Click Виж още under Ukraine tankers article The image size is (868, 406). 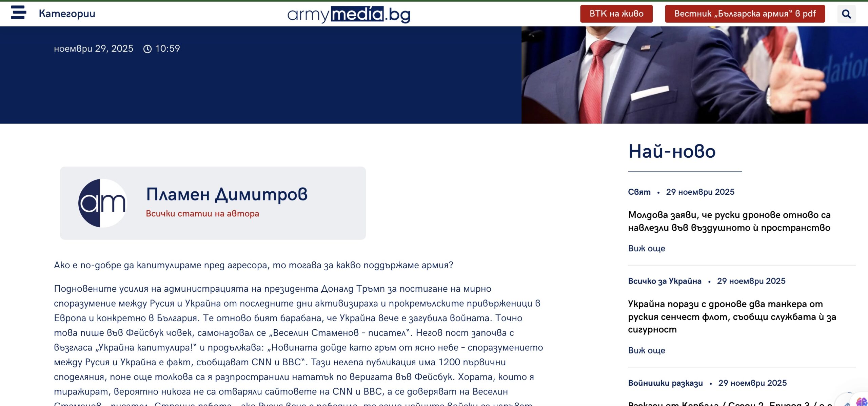pos(646,350)
